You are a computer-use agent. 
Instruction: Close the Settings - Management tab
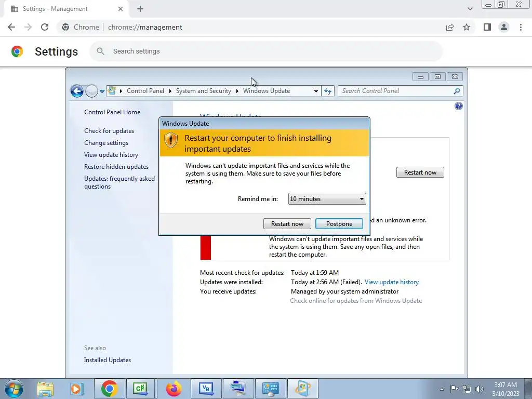coord(121,9)
